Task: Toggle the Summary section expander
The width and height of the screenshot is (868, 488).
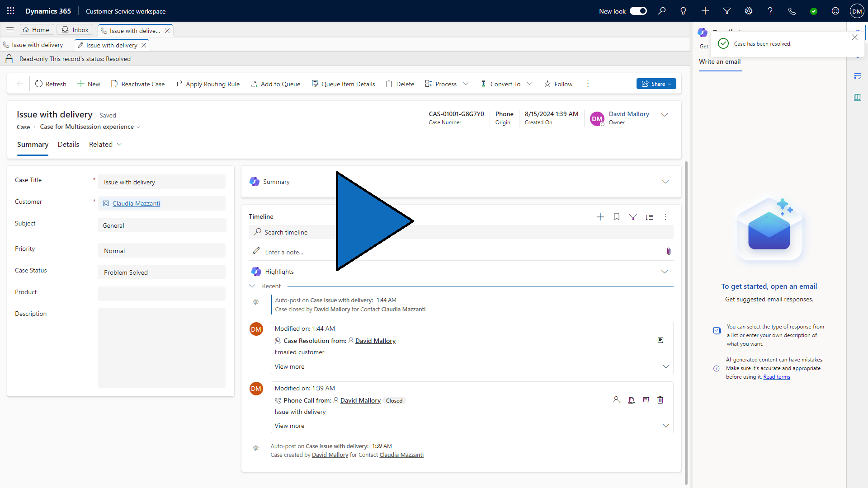Action: pyautogui.click(x=666, y=181)
